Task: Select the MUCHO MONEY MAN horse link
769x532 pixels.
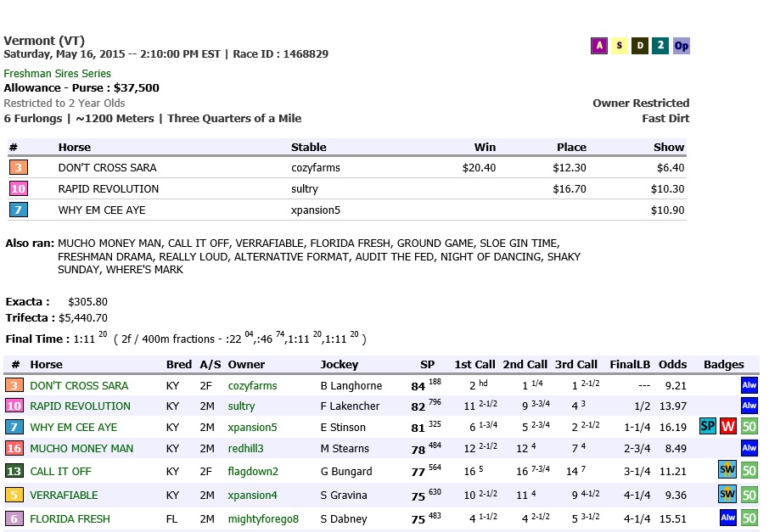Action: click(81, 449)
